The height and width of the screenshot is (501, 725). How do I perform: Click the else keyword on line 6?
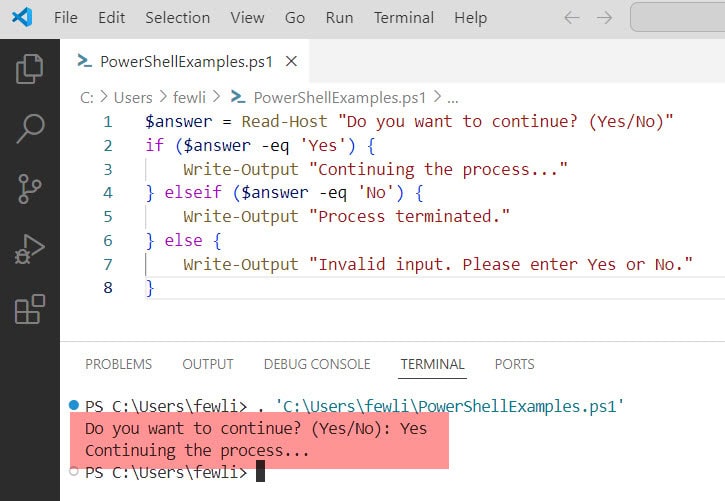click(x=184, y=240)
